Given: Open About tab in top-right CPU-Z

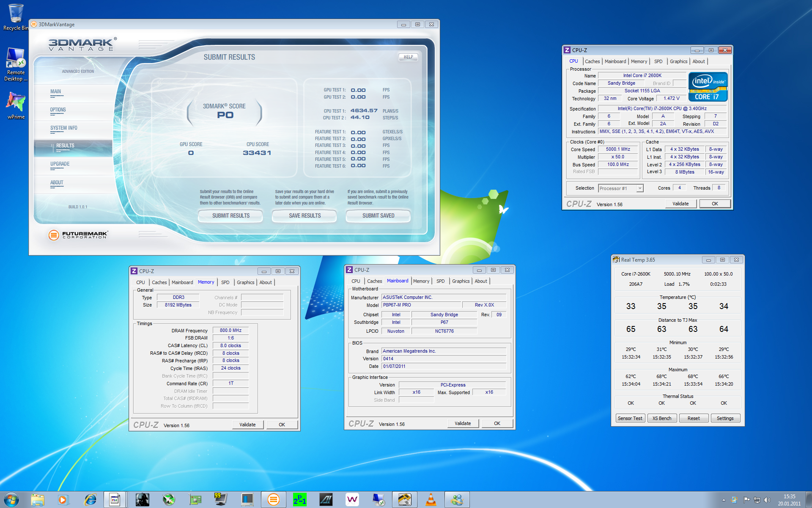Looking at the screenshot, I should tap(698, 61).
